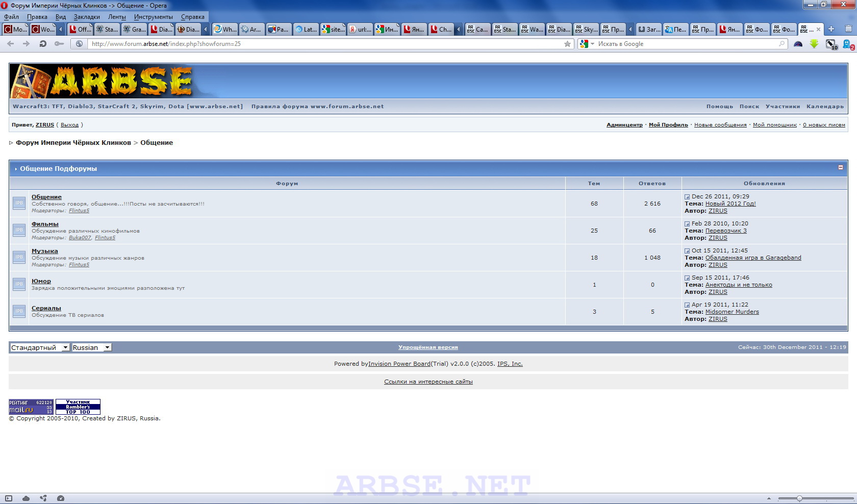Screen dimensions: 857x504
Task: Open the Справка menu
Action: pyautogui.click(x=193, y=17)
